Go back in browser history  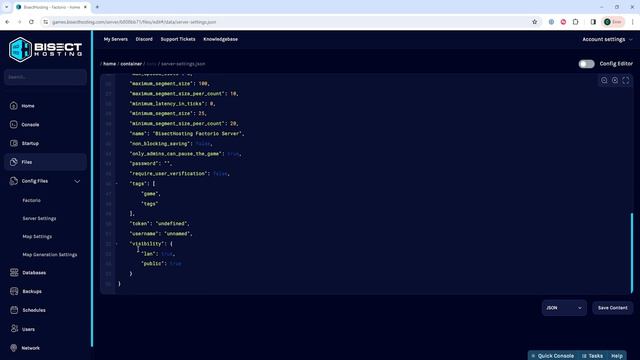click(x=7, y=22)
